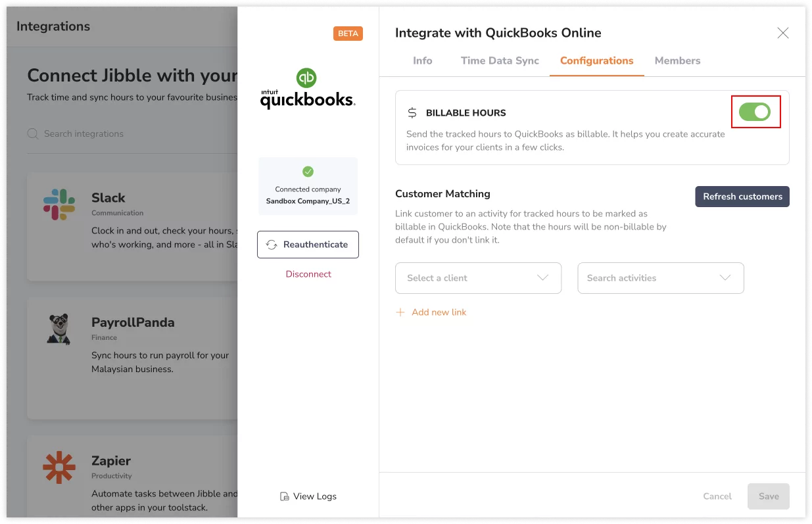The width and height of the screenshot is (812, 524).
Task: Open the Search activities dropdown
Action: coord(661,278)
